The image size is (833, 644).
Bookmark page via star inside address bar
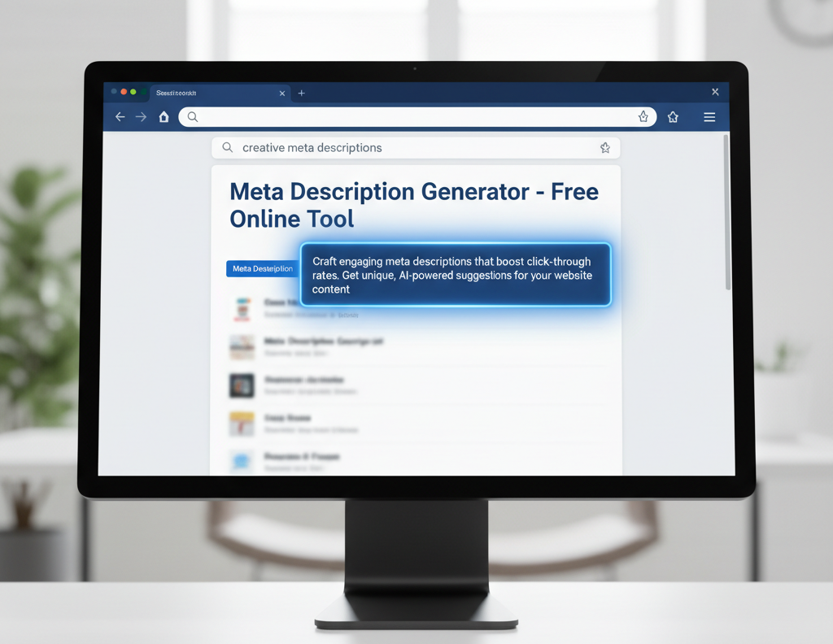(x=643, y=117)
